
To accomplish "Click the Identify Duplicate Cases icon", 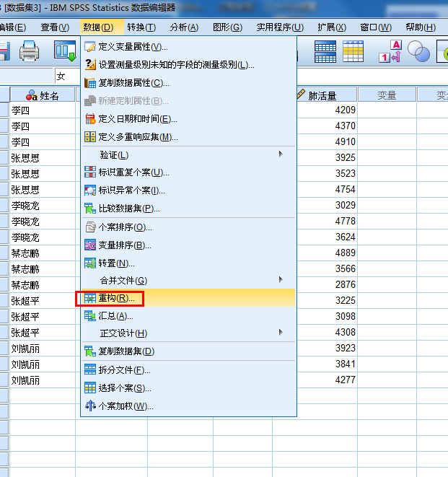I will click(90, 172).
